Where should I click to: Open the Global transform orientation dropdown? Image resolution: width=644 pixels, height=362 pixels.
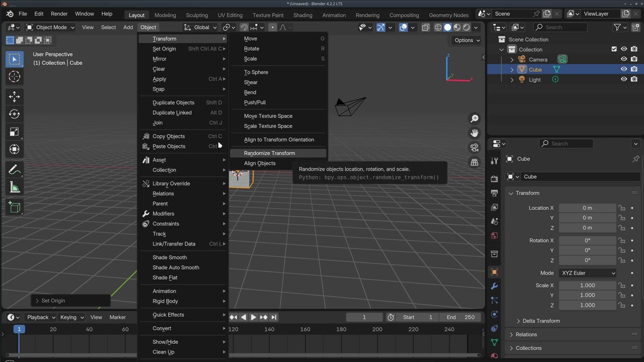click(200, 27)
